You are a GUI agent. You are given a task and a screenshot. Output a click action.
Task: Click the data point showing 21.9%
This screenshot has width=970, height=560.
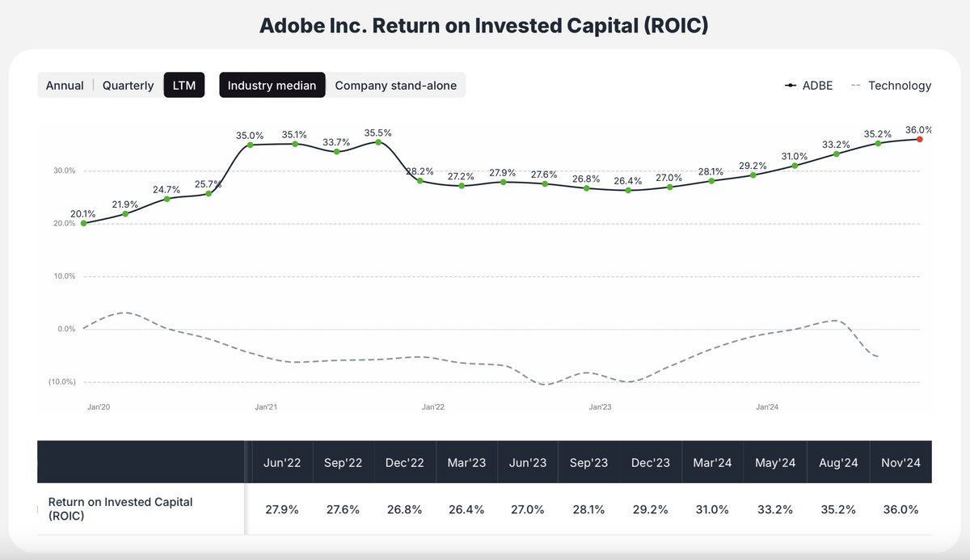125,213
